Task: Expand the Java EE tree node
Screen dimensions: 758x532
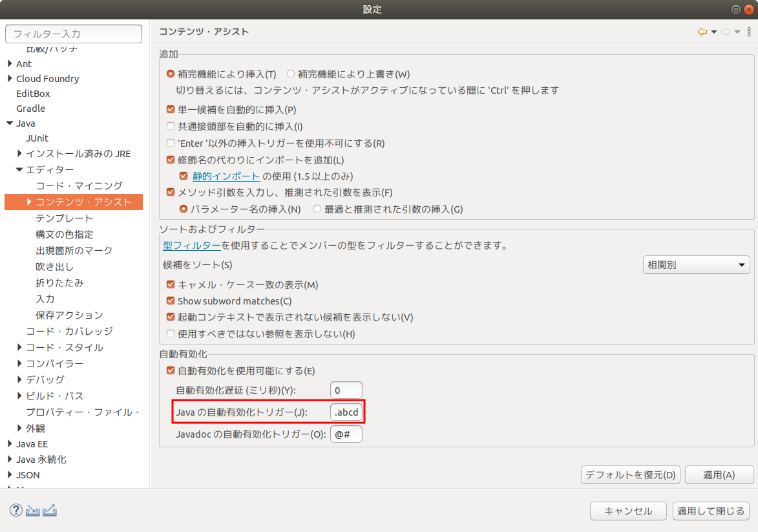Action: 10,444
